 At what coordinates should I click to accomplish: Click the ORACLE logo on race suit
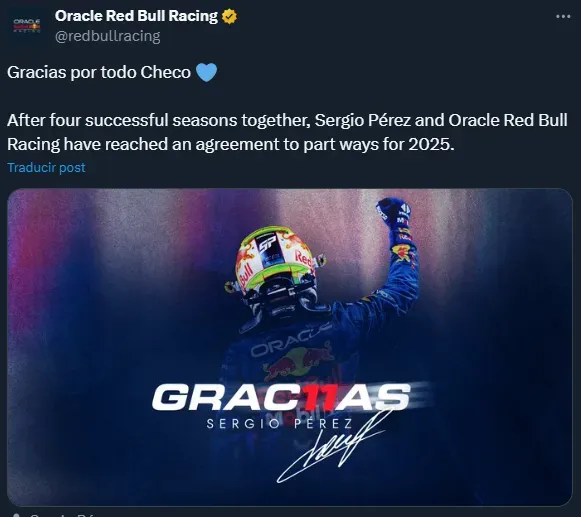(x=291, y=341)
